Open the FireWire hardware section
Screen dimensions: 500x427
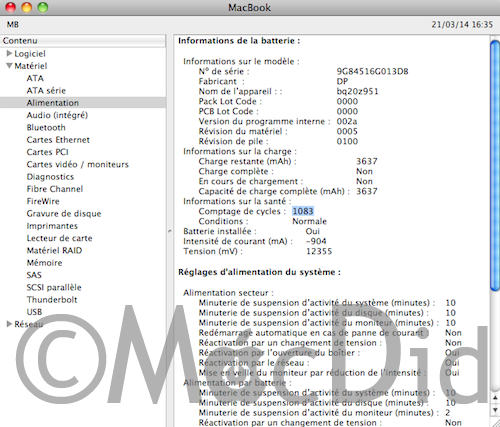pyautogui.click(x=43, y=201)
